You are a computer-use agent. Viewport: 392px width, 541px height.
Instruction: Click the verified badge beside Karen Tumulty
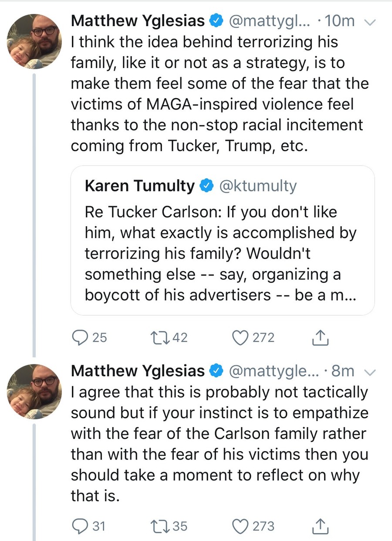tap(206, 186)
